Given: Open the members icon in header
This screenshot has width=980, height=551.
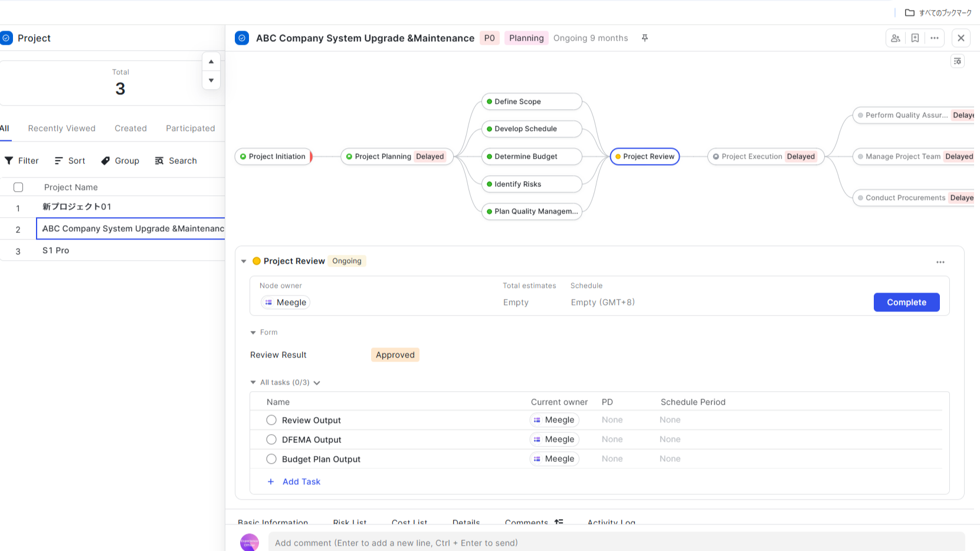Looking at the screenshot, I should (896, 38).
